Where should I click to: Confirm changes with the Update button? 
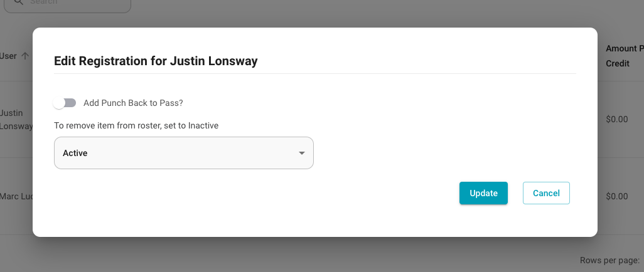point(483,193)
